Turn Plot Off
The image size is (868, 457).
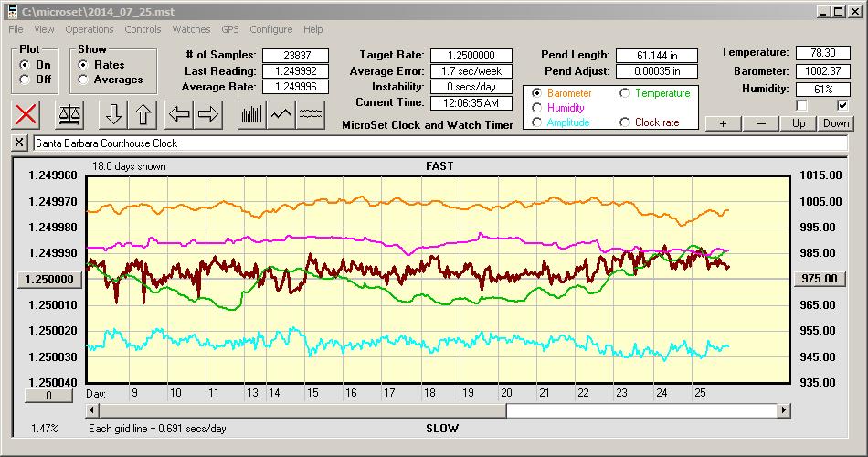[25, 80]
